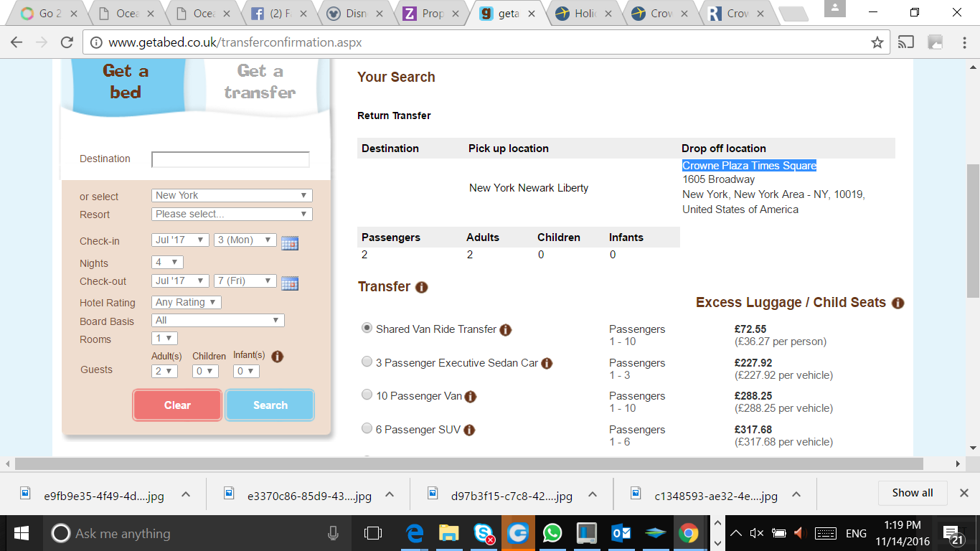The width and height of the screenshot is (980, 551).
Task: Expand options for the c1348593 download
Action: pos(796,495)
